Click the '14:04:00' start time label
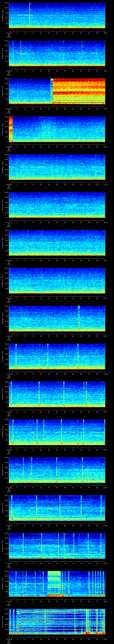The image size is (114, 644). [9, 109]
